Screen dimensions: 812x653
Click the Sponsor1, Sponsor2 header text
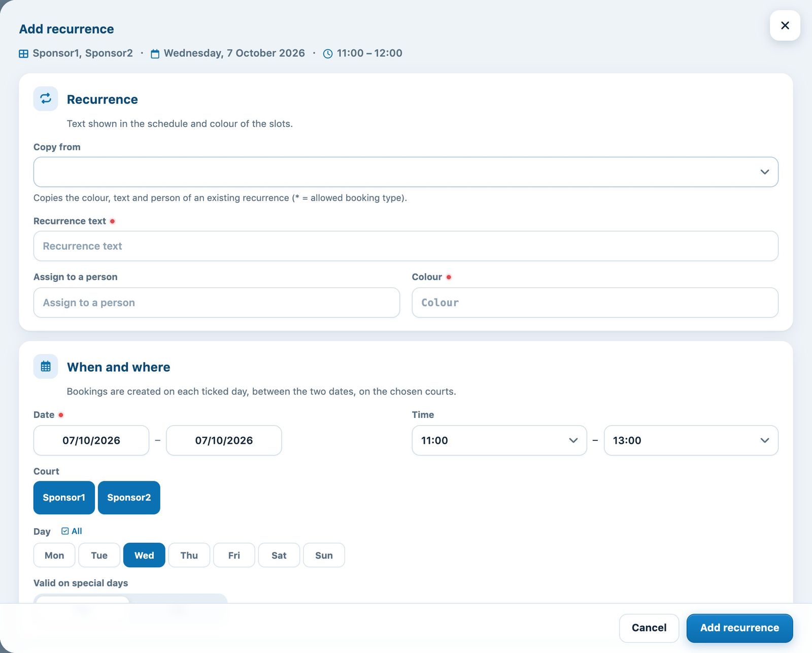point(83,53)
